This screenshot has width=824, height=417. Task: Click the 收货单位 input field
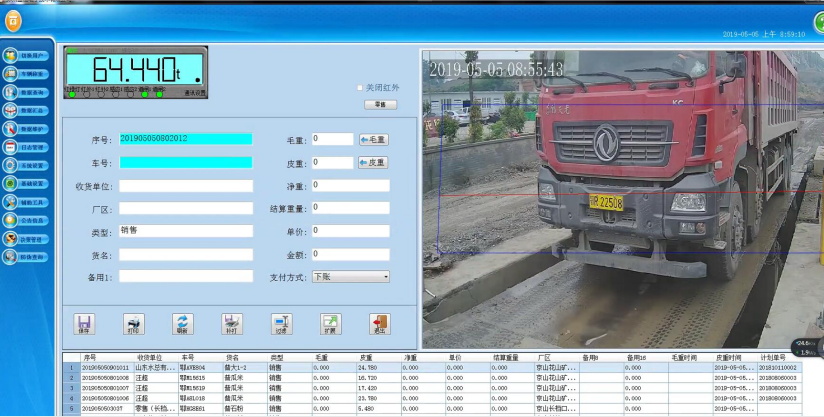(186, 186)
